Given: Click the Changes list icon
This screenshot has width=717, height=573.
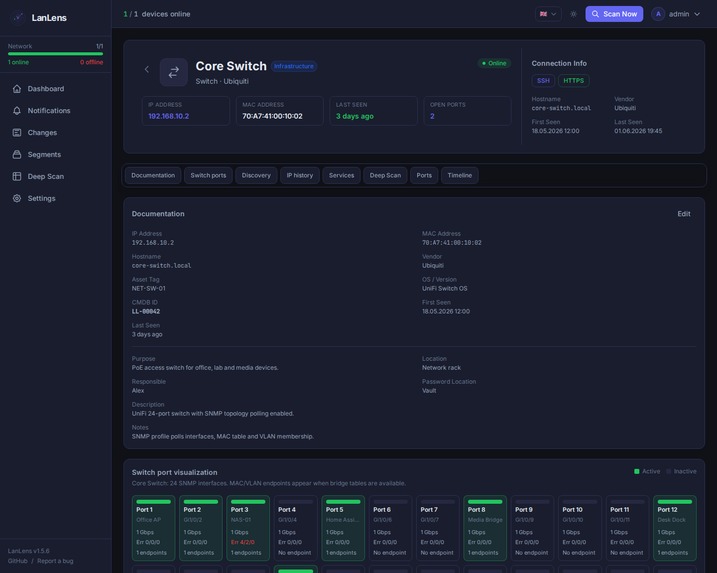Looking at the screenshot, I should point(17,133).
